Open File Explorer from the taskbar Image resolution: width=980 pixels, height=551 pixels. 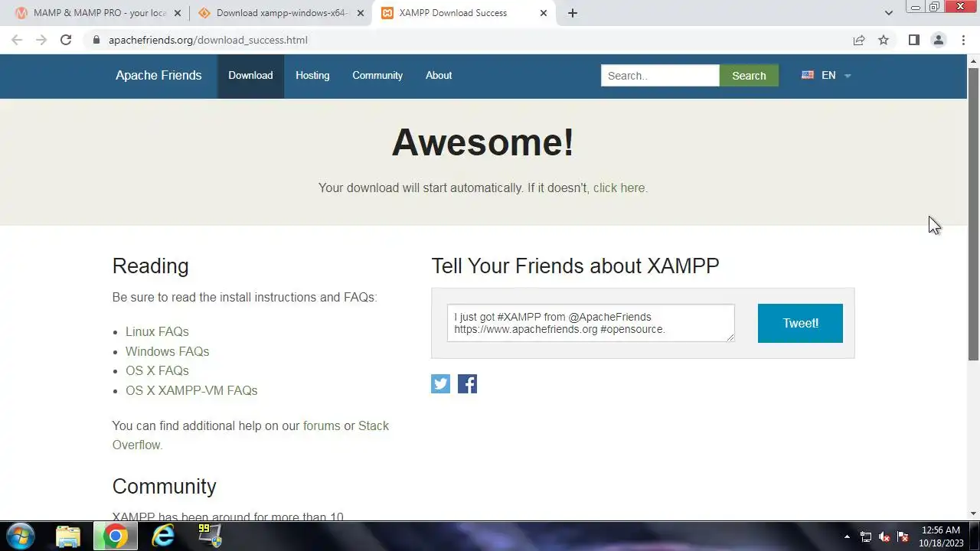pyautogui.click(x=68, y=536)
